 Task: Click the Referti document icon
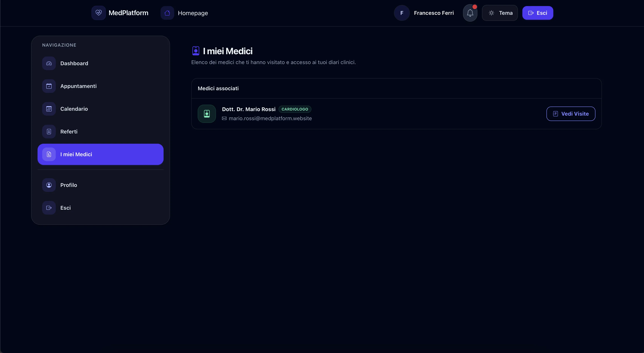[49, 132]
